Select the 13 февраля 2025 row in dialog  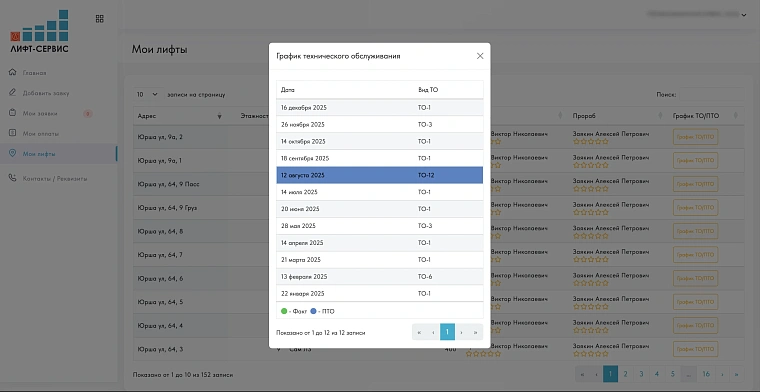pos(380,277)
